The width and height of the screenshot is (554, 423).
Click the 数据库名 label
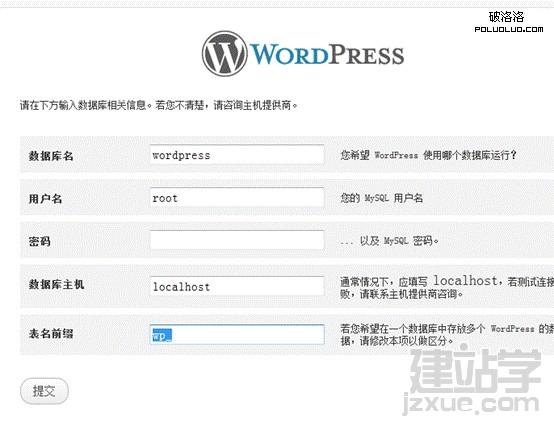point(51,156)
